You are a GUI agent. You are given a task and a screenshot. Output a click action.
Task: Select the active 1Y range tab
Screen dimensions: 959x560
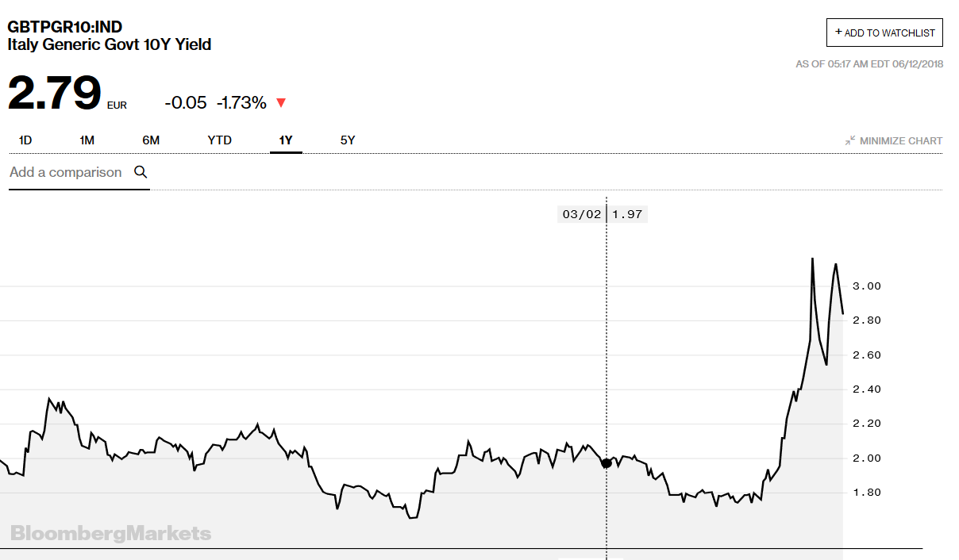286,140
